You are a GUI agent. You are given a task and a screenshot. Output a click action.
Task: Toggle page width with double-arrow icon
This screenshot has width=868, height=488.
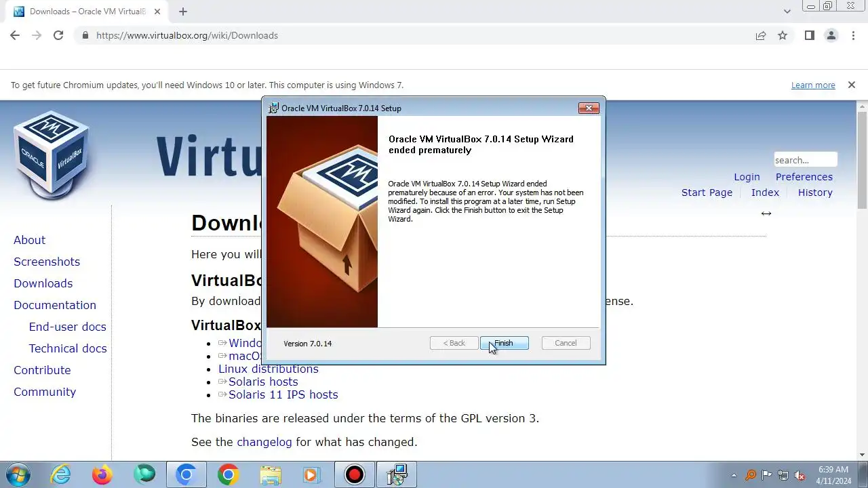766,213
